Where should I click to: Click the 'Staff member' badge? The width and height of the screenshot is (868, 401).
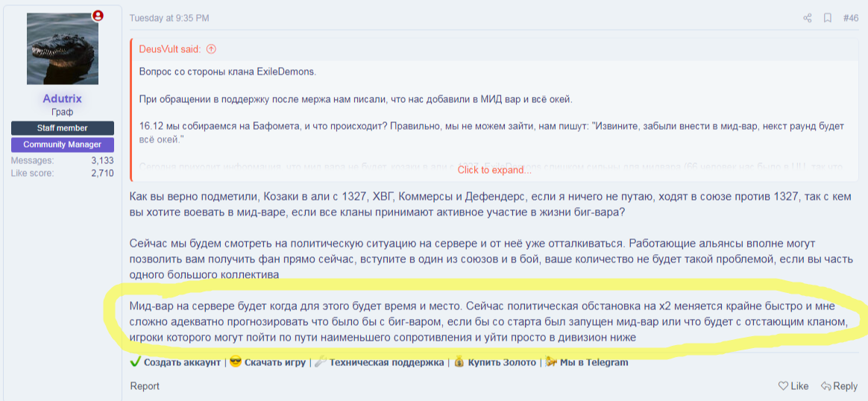pos(63,128)
